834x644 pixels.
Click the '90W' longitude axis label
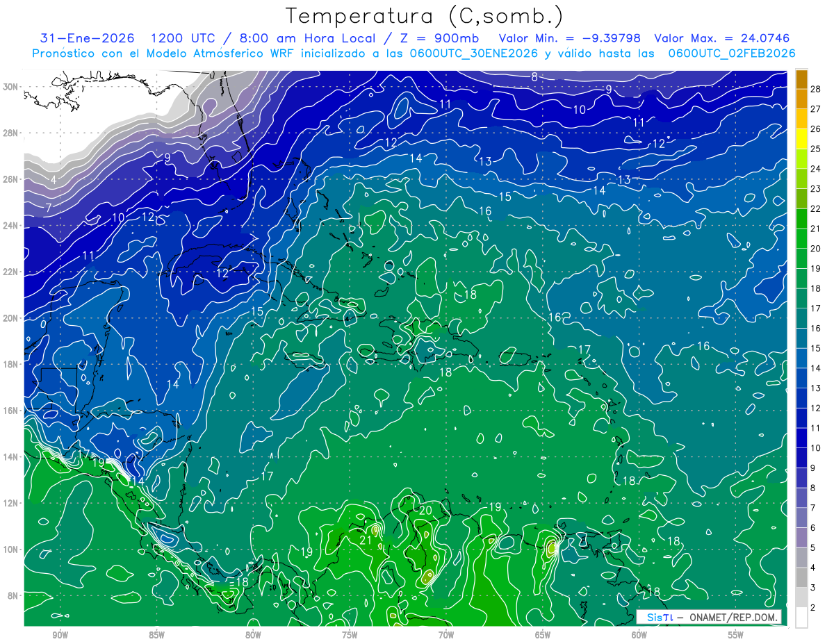click(60, 635)
